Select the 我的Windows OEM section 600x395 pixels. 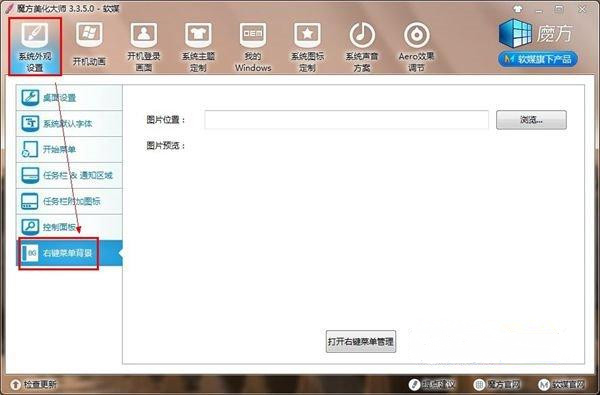[253, 46]
